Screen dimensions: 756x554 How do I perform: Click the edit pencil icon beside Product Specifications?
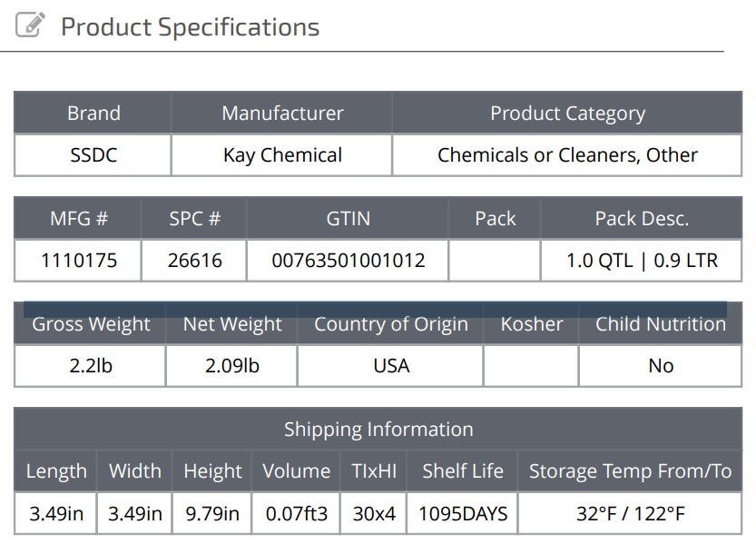coord(31,25)
